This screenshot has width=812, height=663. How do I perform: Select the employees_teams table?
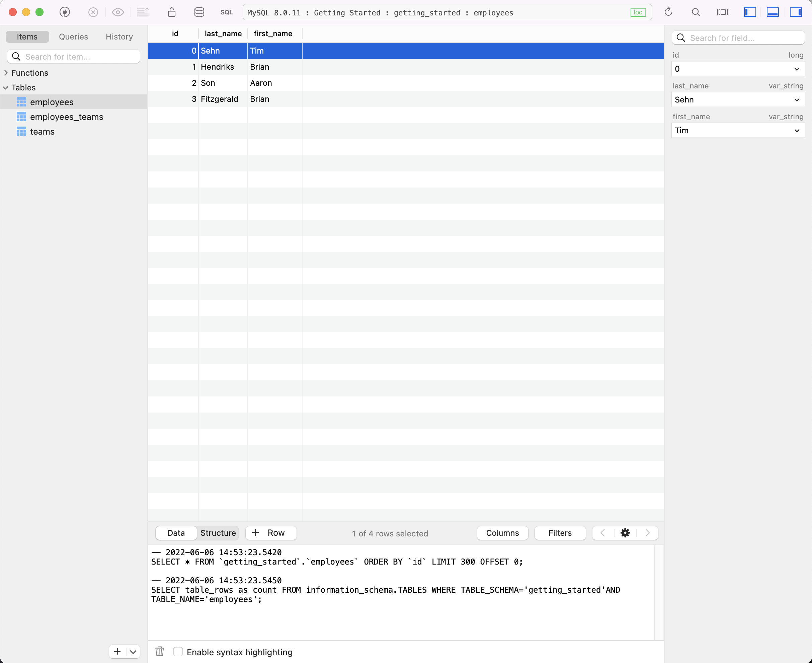67,117
